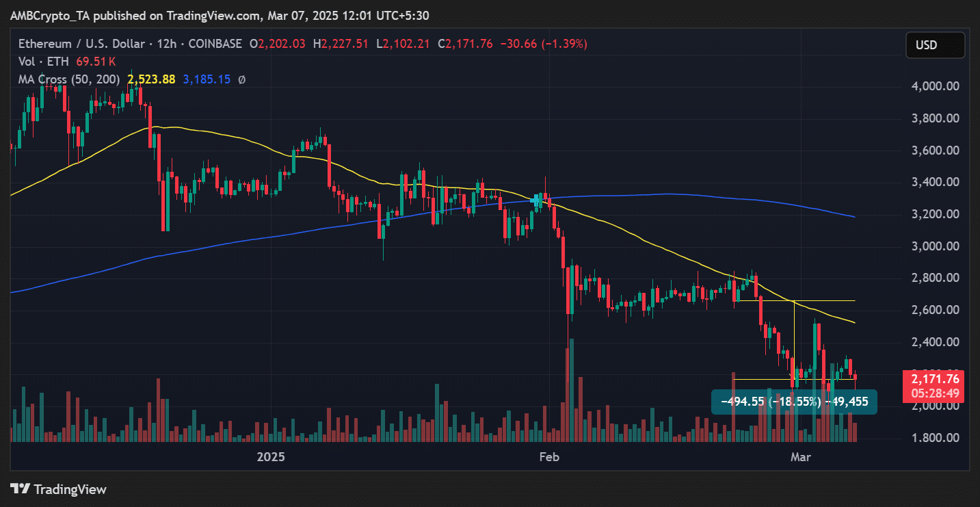Click the Feb time axis label

(x=549, y=456)
